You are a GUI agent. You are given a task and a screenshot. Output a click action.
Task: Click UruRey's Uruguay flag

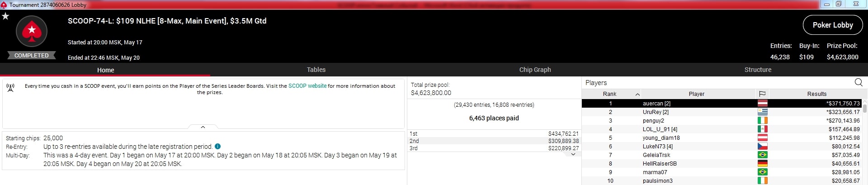tap(763, 112)
